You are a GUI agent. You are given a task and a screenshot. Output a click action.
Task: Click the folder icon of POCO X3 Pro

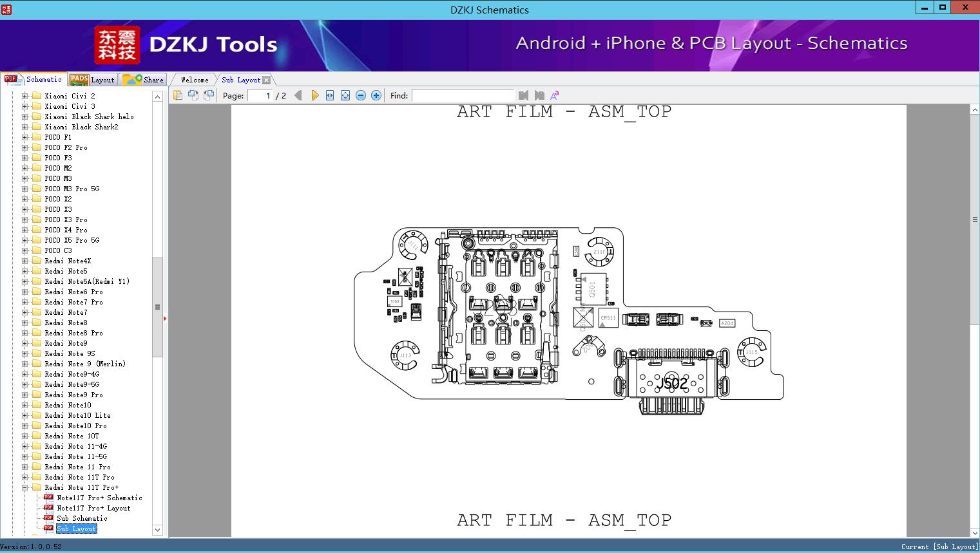[37, 220]
